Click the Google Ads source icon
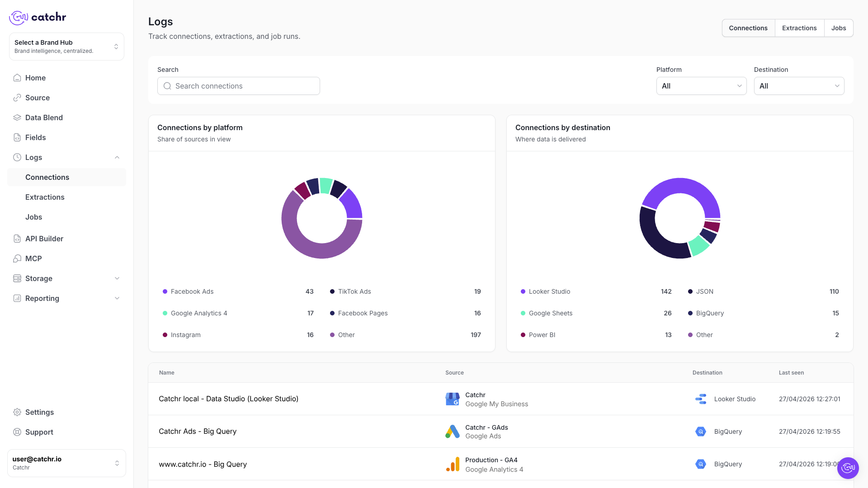 click(453, 432)
